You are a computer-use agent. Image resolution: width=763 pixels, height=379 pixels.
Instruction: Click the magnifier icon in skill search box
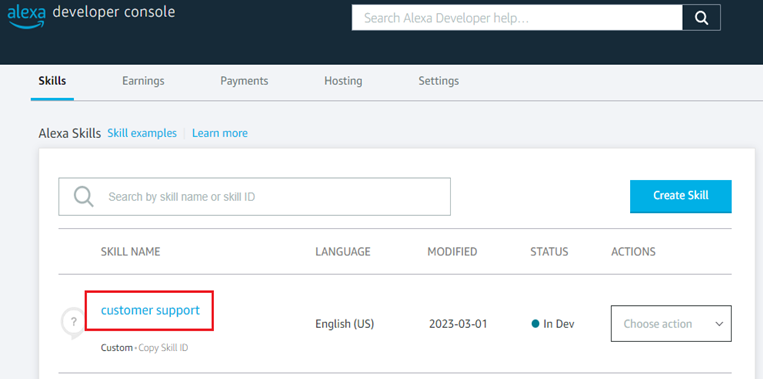(84, 197)
